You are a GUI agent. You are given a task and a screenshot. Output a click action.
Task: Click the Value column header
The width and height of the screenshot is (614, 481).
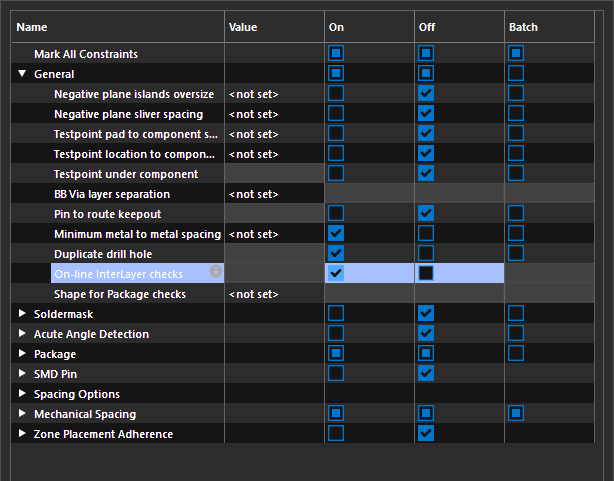pyautogui.click(x=274, y=27)
